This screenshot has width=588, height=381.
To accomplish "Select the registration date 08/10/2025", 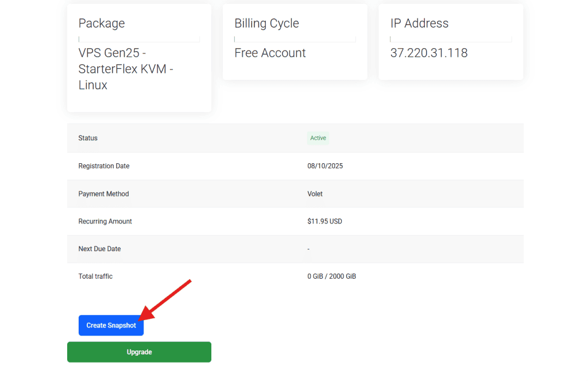I will click(x=325, y=166).
